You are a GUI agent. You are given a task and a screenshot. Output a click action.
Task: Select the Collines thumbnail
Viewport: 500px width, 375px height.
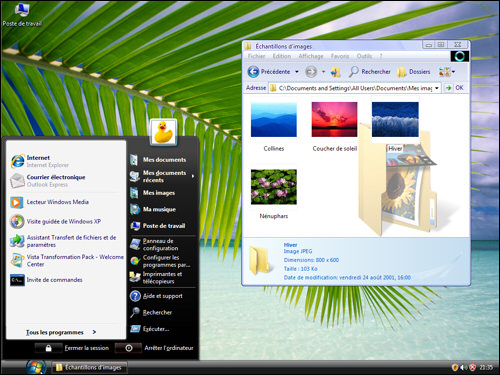coord(274,119)
